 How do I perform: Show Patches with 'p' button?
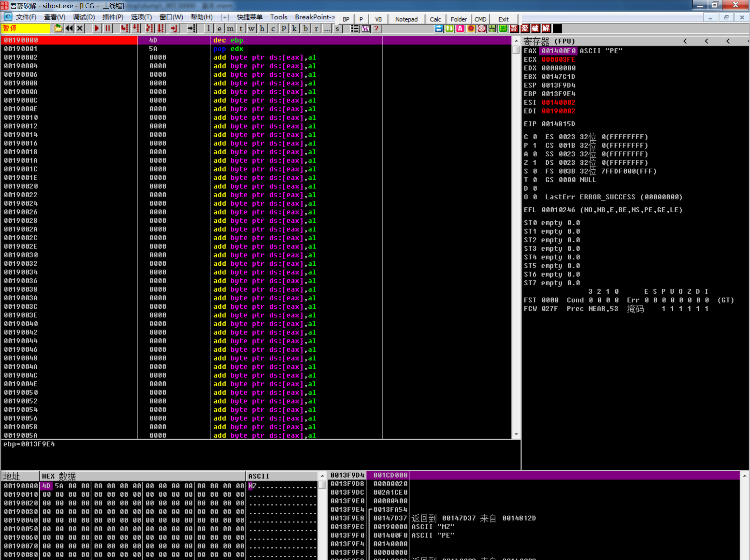(x=284, y=29)
